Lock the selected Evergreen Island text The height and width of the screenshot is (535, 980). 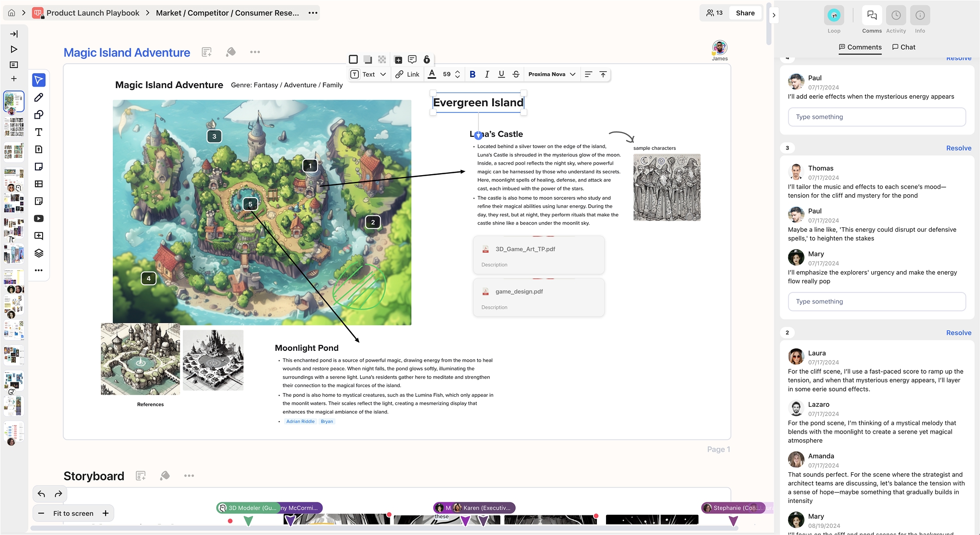point(427,59)
